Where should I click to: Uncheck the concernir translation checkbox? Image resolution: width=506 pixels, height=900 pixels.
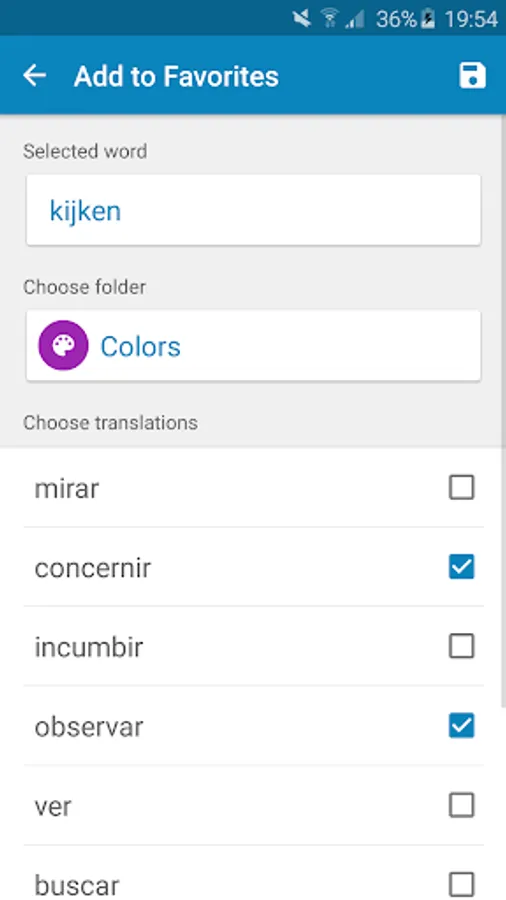click(461, 567)
